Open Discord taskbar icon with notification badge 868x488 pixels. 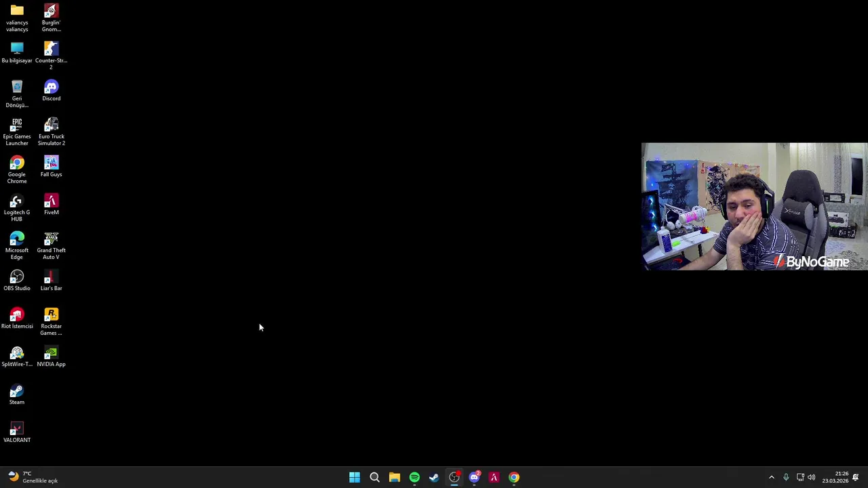[474, 477]
